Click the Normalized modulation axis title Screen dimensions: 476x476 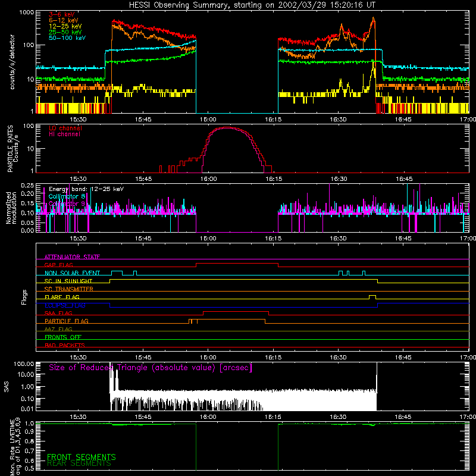click(x=11, y=208)
